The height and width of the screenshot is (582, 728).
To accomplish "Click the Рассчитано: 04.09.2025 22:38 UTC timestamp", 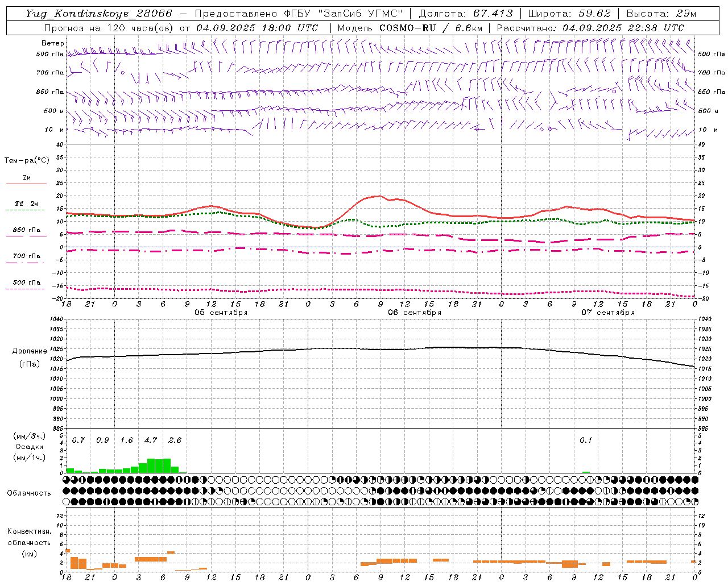I will point(590,28).
